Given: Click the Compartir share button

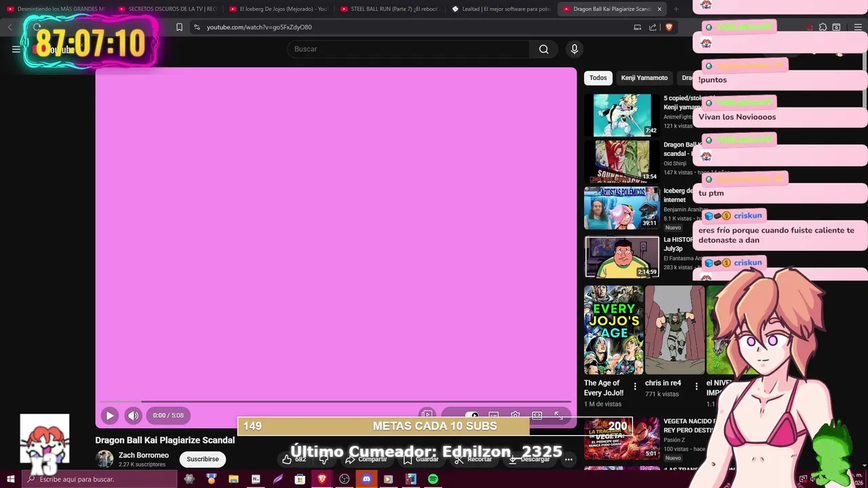Looking at the screenshot, I should point(366,459).
